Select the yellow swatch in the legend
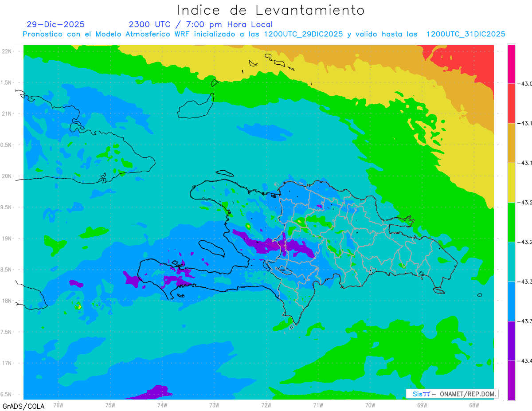Viewport: 532px width, 411px height. [511, 182]
